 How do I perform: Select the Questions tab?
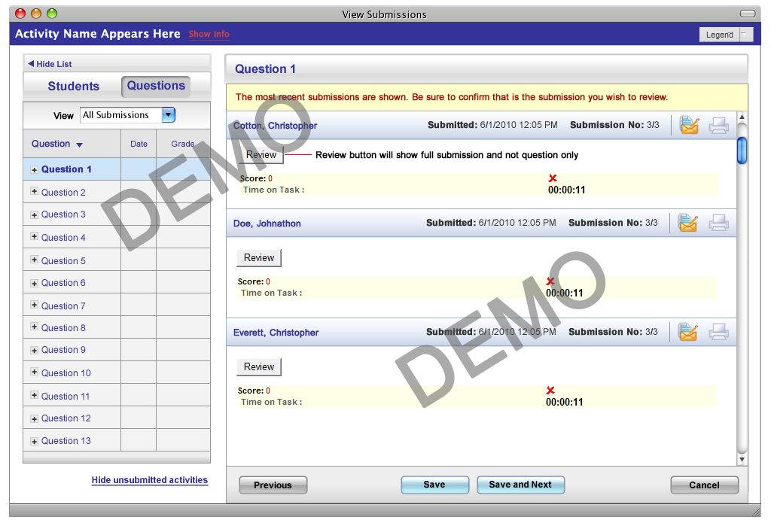click(x=156, y=86)
